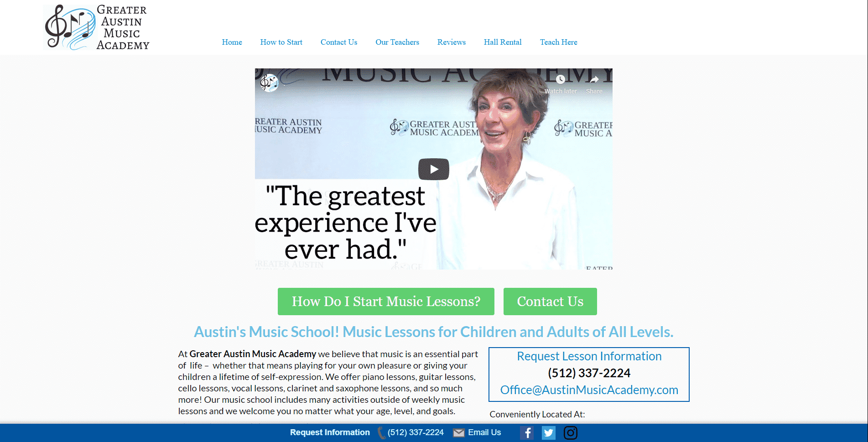
Task: Open Contact Us in the navigation bar
Action: point(338,42)
